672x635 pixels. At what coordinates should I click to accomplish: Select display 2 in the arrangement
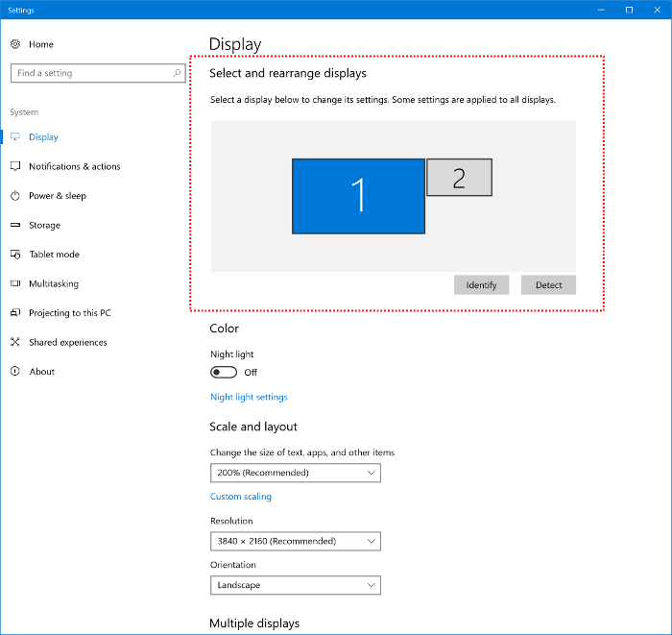pyautogui.click(x=459, y=178)
